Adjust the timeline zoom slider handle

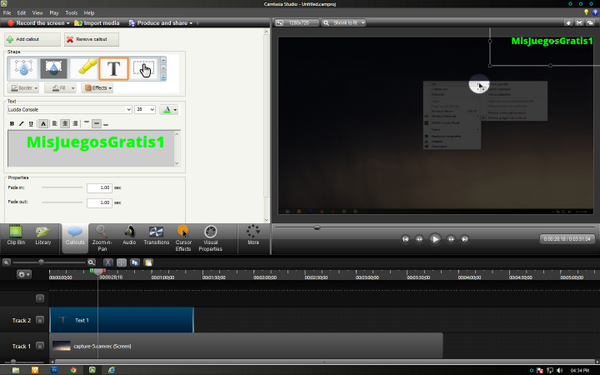click(x=41, y=262)
